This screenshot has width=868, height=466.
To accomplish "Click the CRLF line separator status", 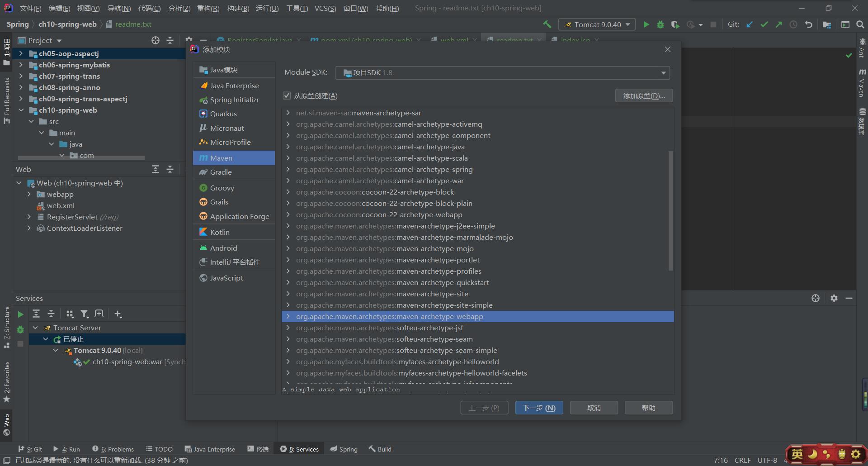I will (x=742, y=460).
